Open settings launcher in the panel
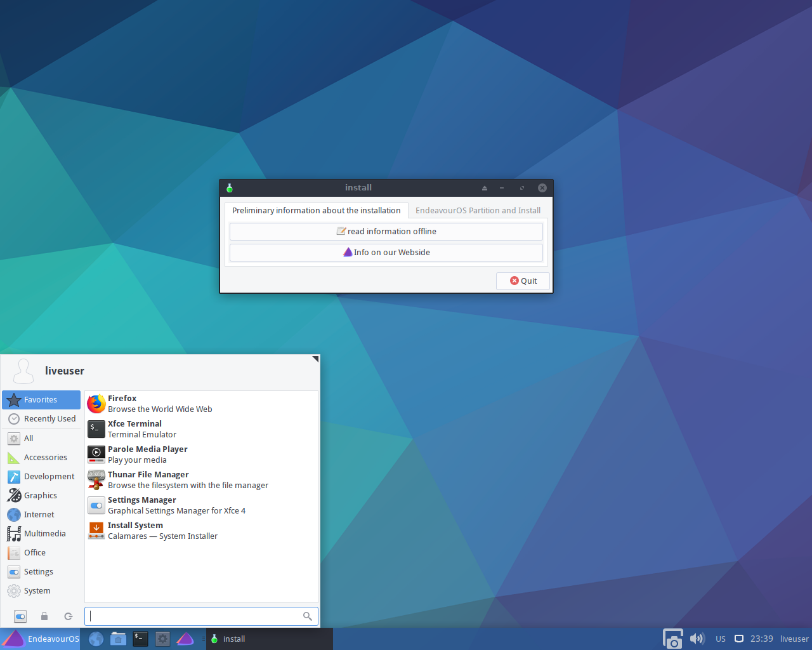This screenshot has width=812, height=650. pyautogui.click(x=162, y=639)
